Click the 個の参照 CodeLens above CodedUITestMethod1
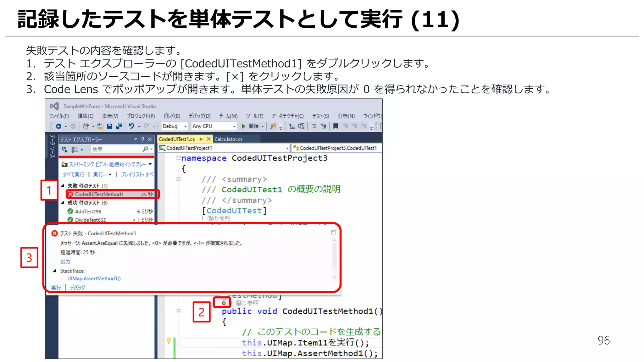The height and width of the screenshot is (362, 644). (247, 303)
